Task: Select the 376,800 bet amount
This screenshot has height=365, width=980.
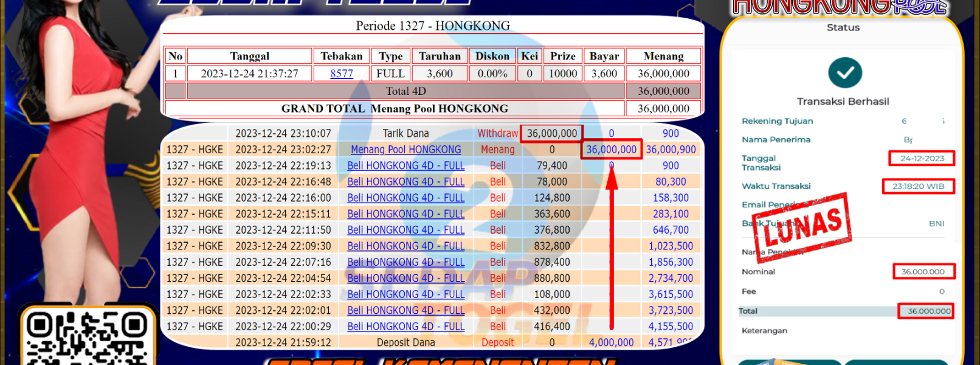Action: (x=552, y=230)
